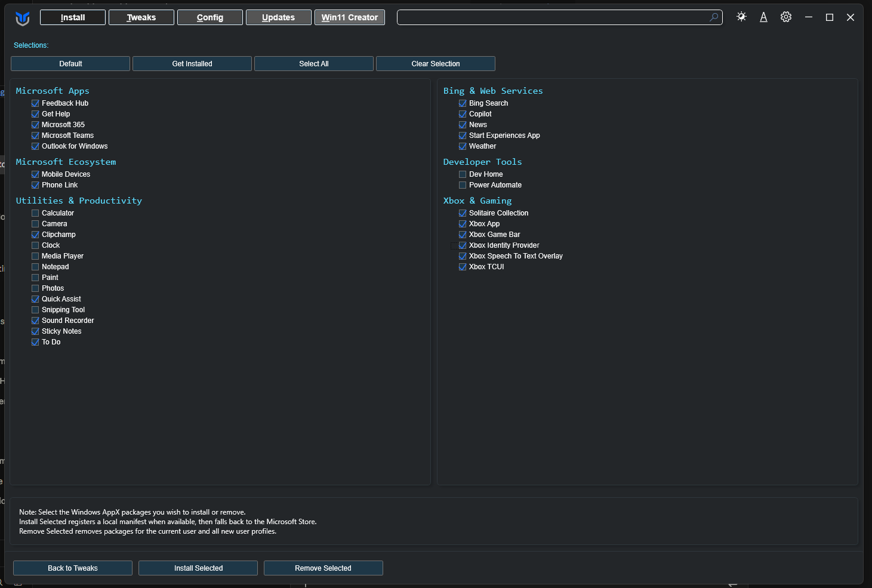This screenshot has height=588, width=872.
Task: Click the Utilities & Productivity heading
Action: pos(79,201)
